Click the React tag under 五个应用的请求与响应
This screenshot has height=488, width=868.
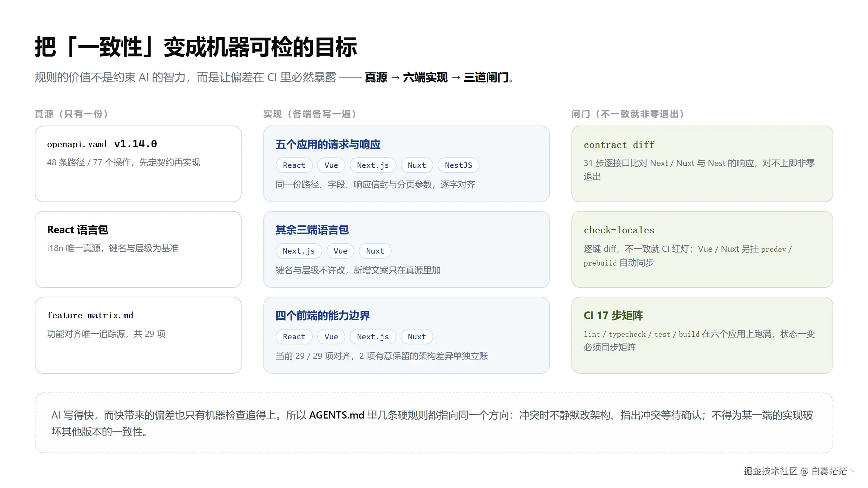click(x=294, y=165)
